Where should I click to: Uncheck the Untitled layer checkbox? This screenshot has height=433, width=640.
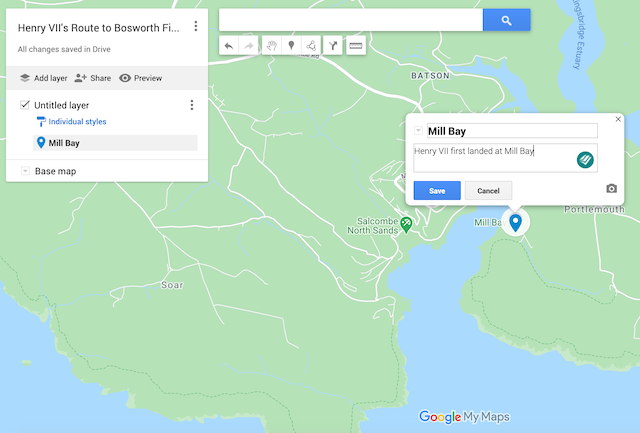(x=25, y=105)
